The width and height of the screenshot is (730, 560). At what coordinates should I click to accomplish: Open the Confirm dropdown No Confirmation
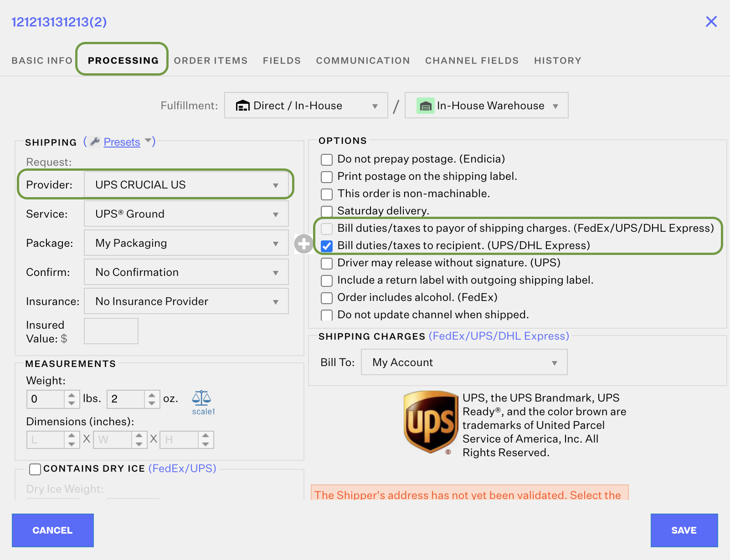coord(186,272)
